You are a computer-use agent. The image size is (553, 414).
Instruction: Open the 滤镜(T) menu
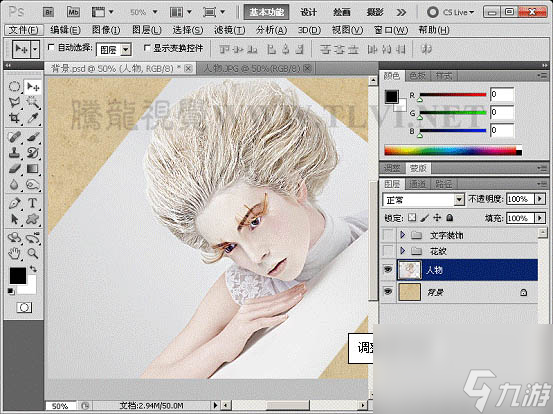[x=230, y=30]
